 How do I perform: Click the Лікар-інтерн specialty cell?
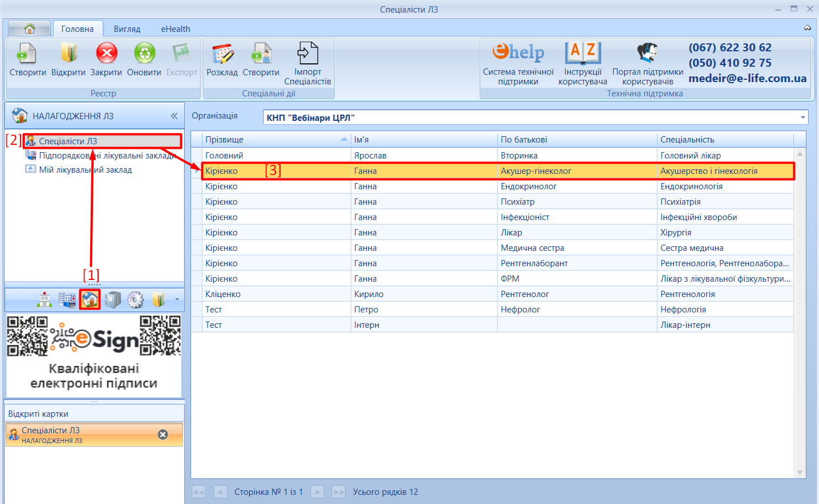tap(725, 325)
